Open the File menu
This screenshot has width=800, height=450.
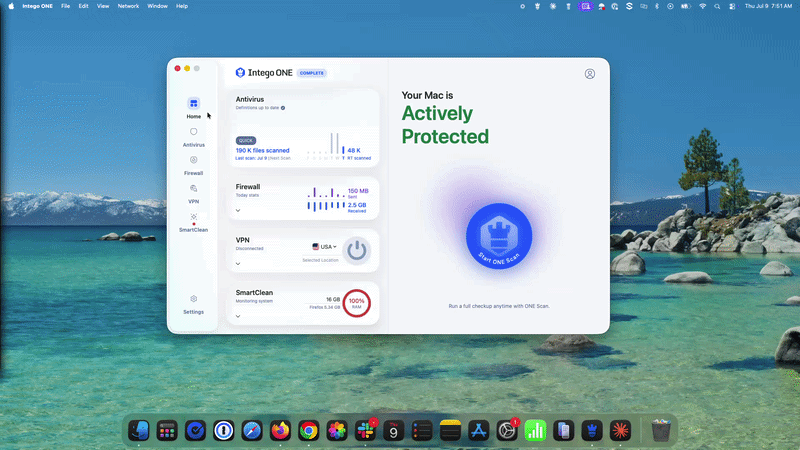coord(65,6)
